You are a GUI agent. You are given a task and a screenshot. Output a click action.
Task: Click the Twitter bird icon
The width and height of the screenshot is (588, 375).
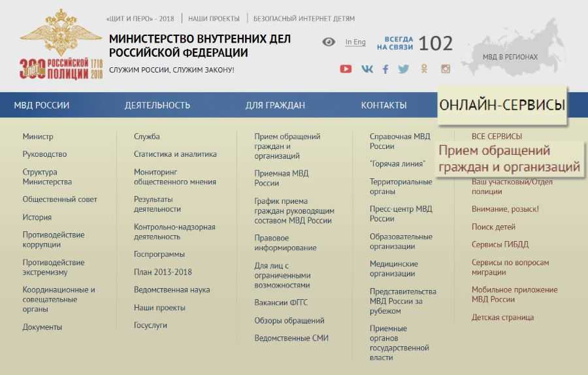tap(404, 69)
